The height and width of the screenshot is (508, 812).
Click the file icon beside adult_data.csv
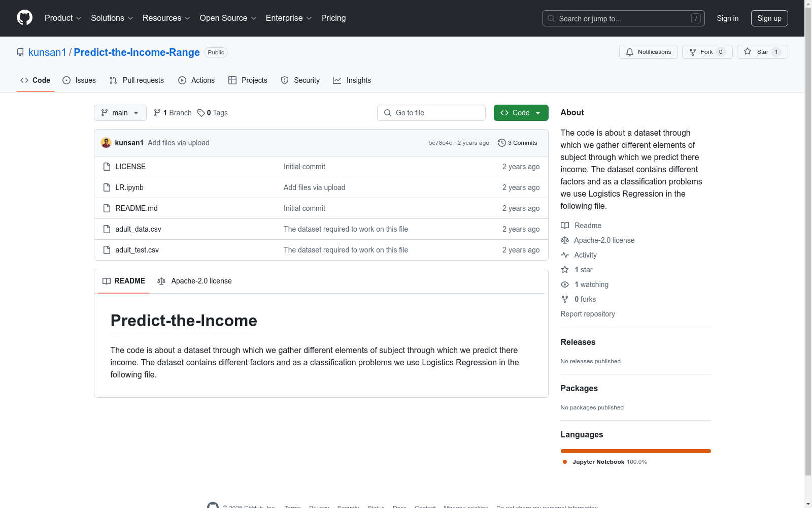click(x=107, y=229)
